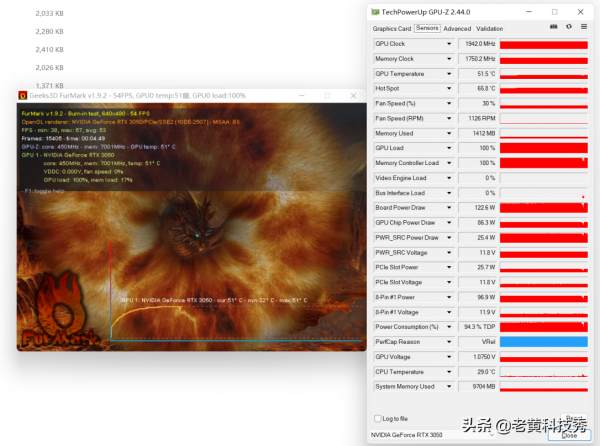Switch to the Advanced tab
600x446 pixels.
click(457, 29)
